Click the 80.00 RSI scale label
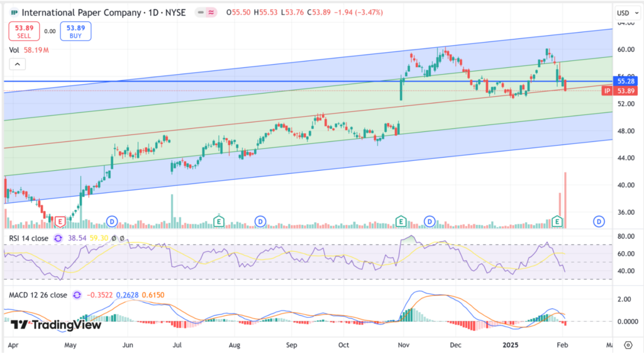The height and width of the screenshot is (353, 644). point(626,237)
